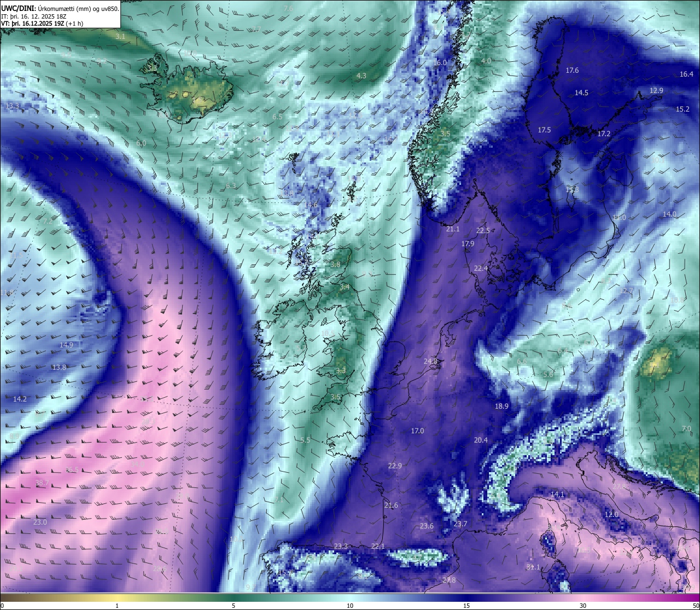
Task: Click the 22.1 value near Pyrenees
Action: 378,546
